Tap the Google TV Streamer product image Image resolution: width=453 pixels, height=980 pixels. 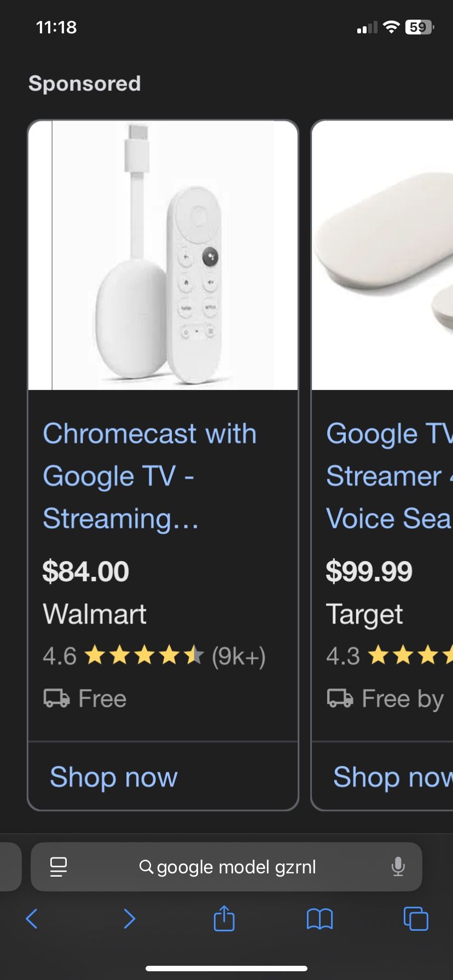tap(383, 255)
